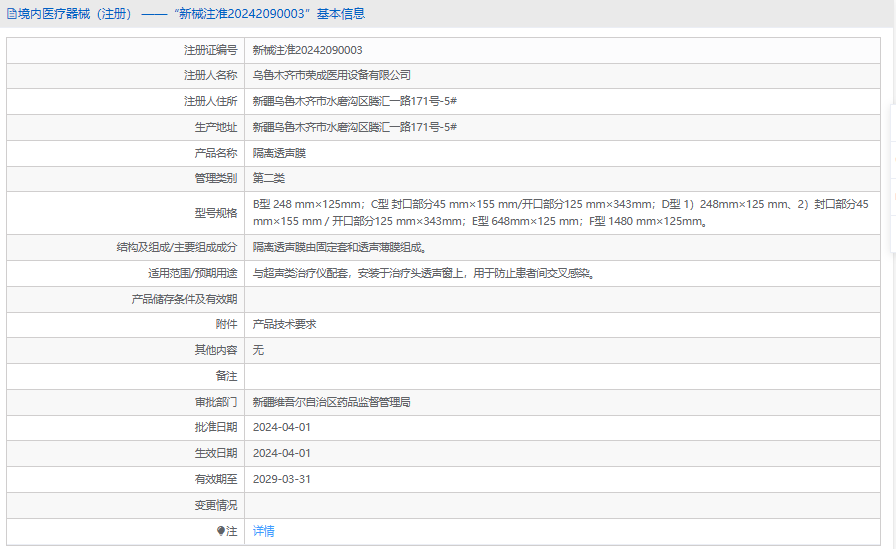This screenshot has height=549, width=896.
Task: Click the 型号规格 row label
Action: pyautogui.click(x=216, y=213)
